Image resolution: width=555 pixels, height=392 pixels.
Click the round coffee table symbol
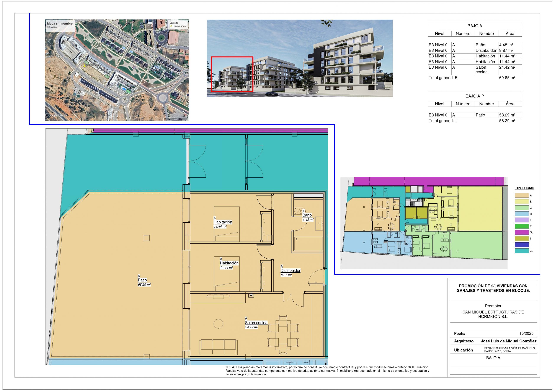(218, 324)
